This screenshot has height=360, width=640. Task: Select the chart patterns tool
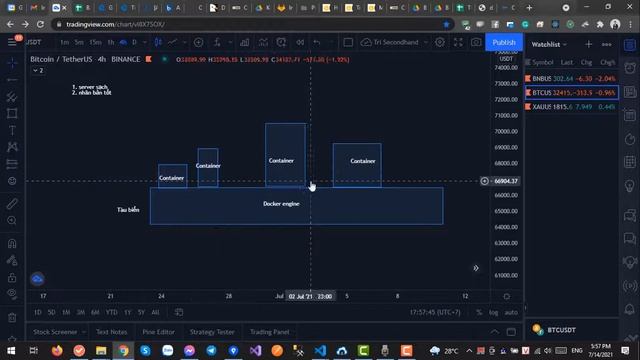12,147
